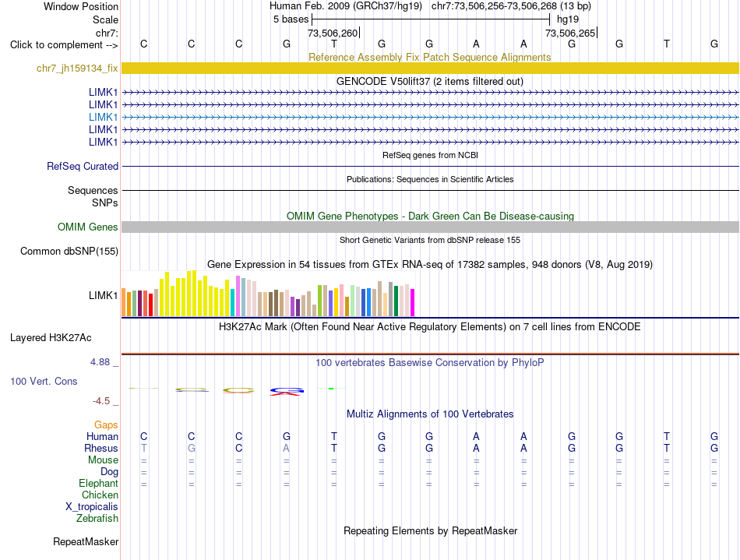Viewport: 740px width, 560px height.
Task: Select the yellow fix patch alignment bar
Action: coord(430,69)
